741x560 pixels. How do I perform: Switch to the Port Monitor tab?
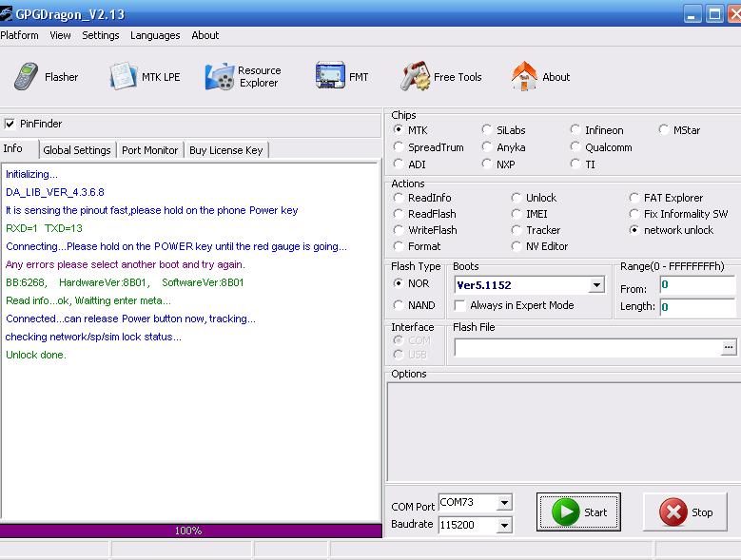149,150
